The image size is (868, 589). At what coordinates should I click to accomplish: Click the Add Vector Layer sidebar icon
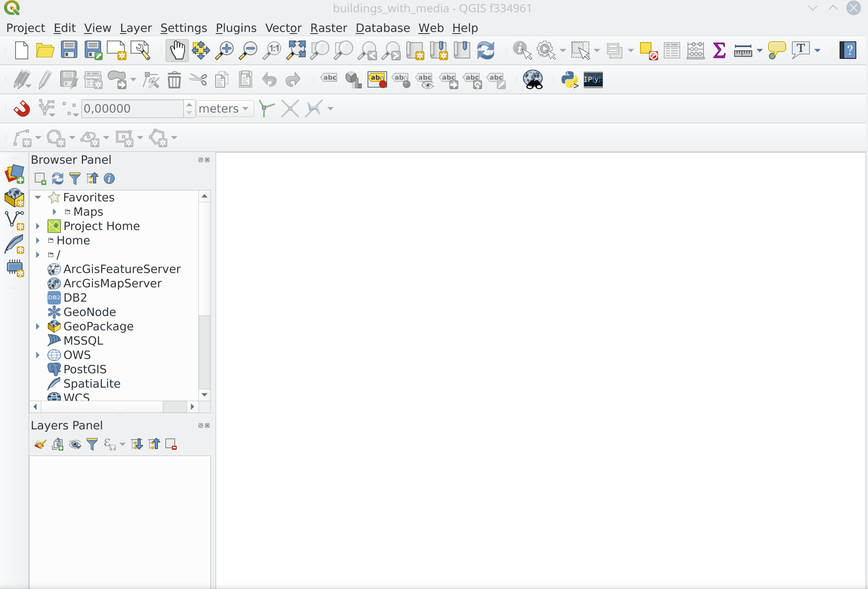point(15,220)
